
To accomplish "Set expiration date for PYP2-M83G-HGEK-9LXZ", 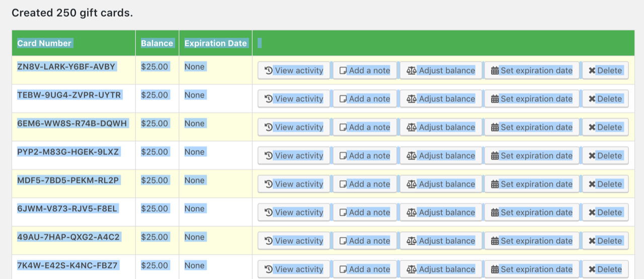I will coord(532,156).
